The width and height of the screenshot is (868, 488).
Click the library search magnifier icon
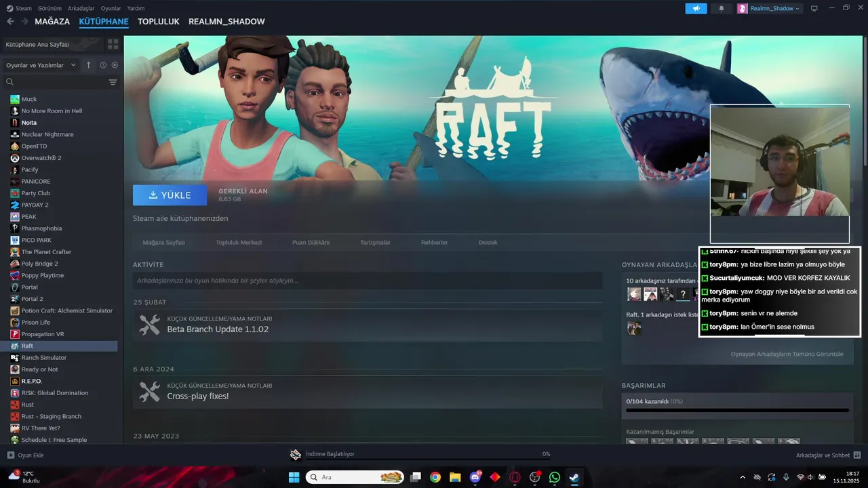click(10, 82)
